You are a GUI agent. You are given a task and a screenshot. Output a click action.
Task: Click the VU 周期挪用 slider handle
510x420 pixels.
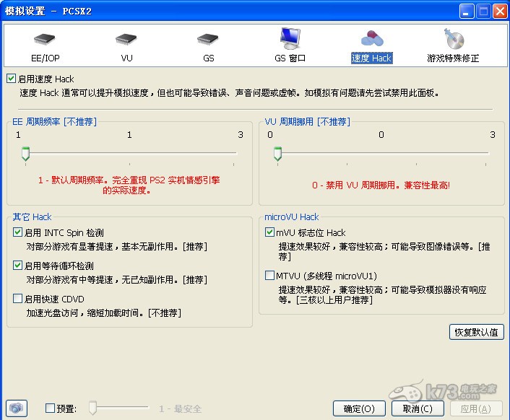point(277,153)
